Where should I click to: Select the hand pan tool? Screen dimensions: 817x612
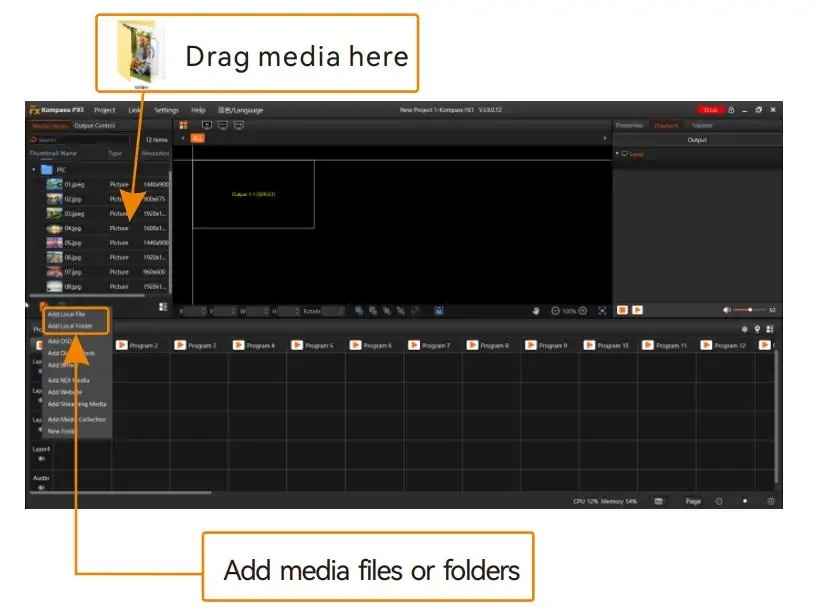pos(536,311)
